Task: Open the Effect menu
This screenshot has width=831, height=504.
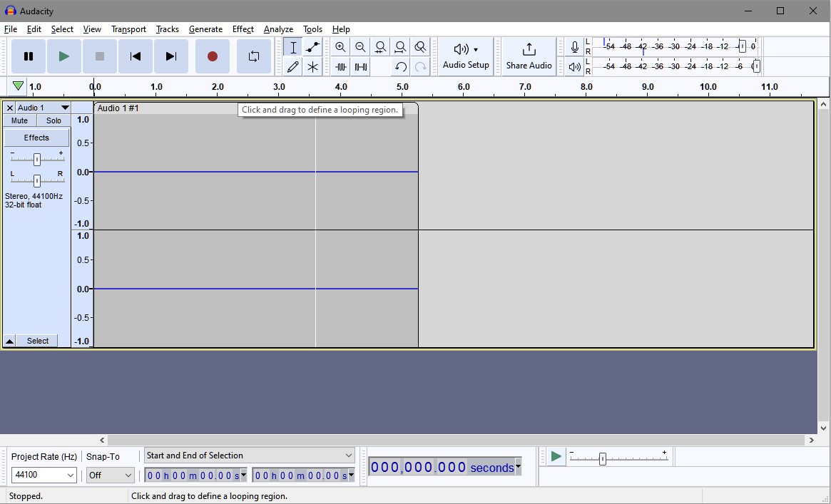Action: pos(243,29)
